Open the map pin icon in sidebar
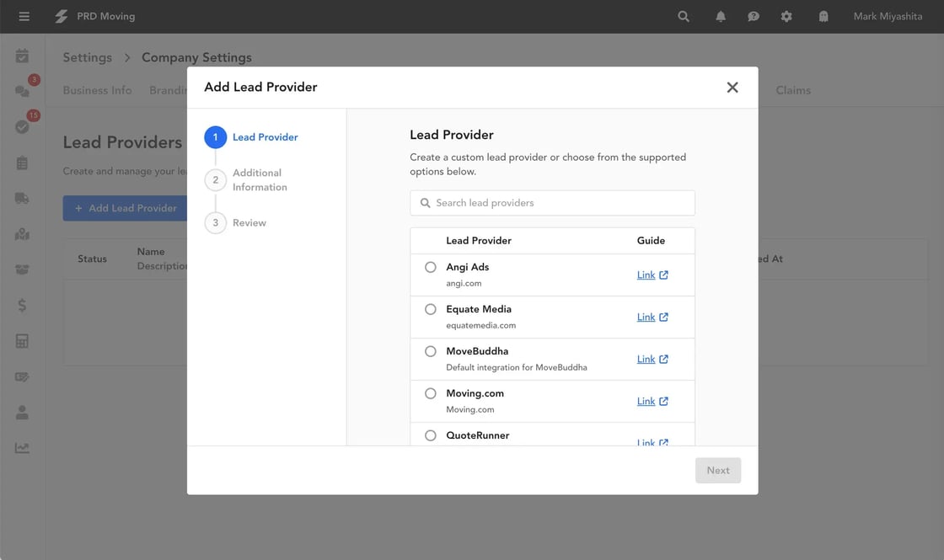 22,234
